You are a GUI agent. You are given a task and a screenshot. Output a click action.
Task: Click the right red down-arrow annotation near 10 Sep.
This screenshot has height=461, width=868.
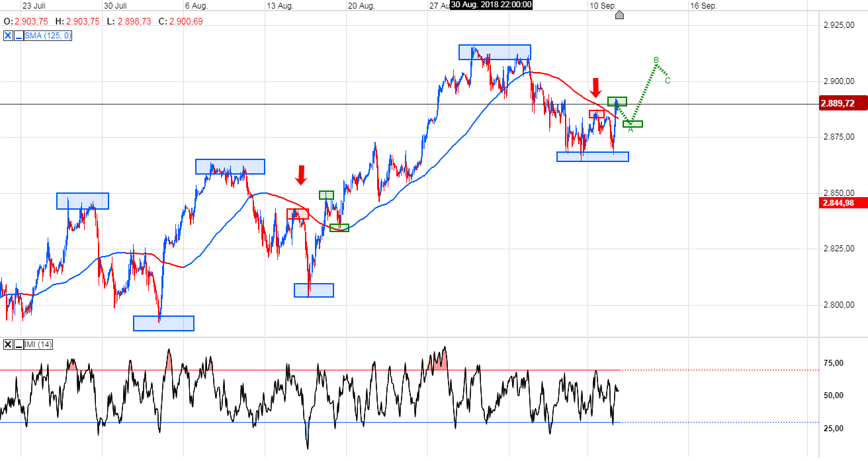pyautogui.click(x=596, y=87)
